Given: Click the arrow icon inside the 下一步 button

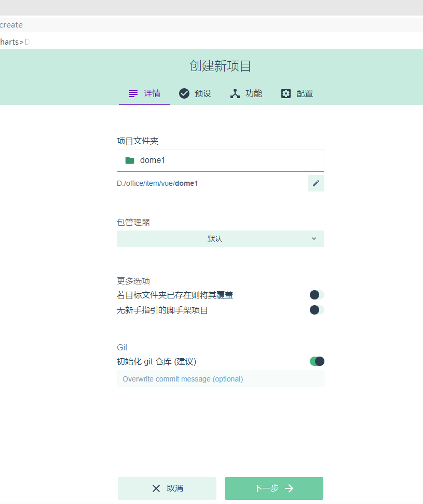Looking at the screenshot, I should point(289,488).
